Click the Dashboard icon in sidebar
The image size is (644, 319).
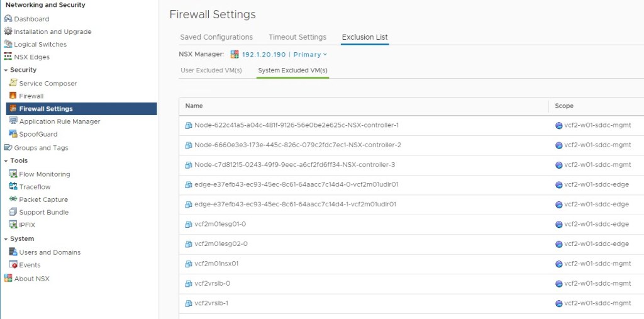[x=8, y=19]
